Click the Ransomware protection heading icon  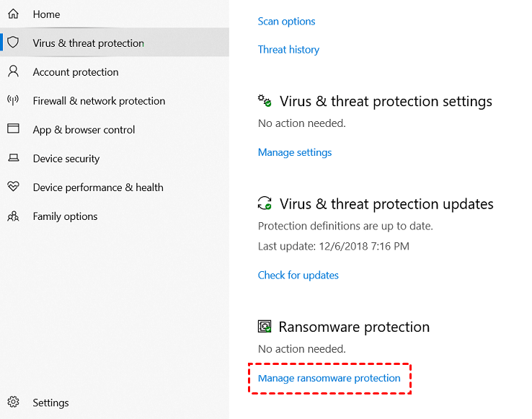[x=265, y=327]
